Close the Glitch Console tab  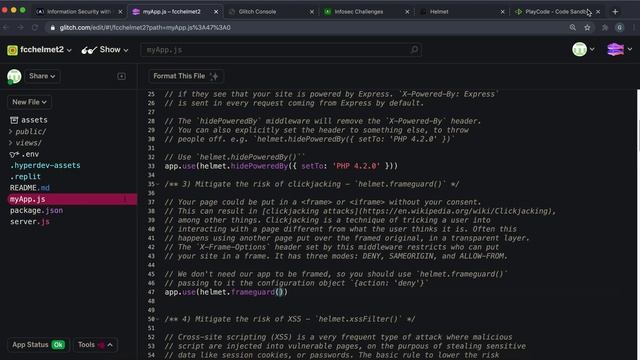click(312, 12)
